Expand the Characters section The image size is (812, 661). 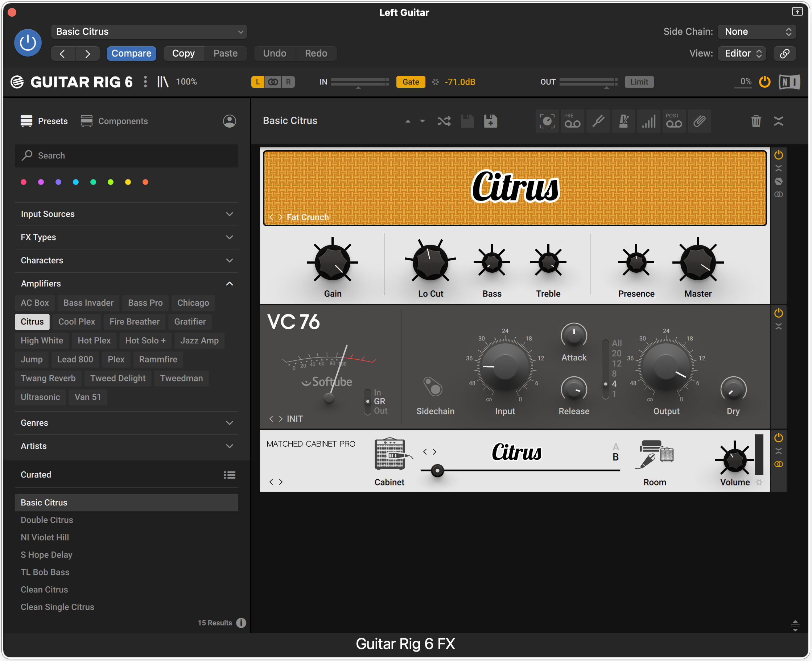coord(127,260)
